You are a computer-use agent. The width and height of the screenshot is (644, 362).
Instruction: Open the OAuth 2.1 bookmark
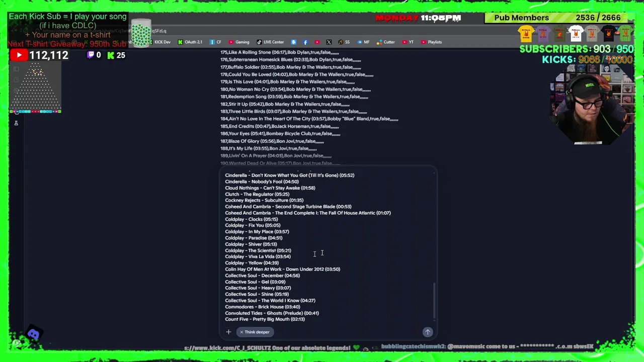coord(190,42)
